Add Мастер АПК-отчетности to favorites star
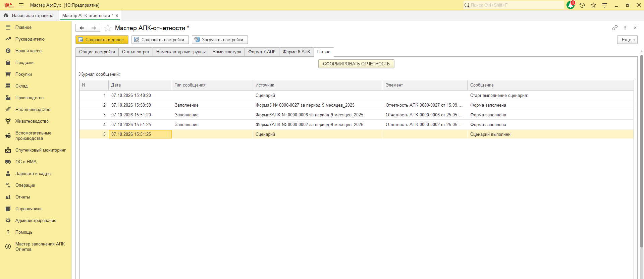The width and height of the screenshot is (644, 279). coord(108,28)
